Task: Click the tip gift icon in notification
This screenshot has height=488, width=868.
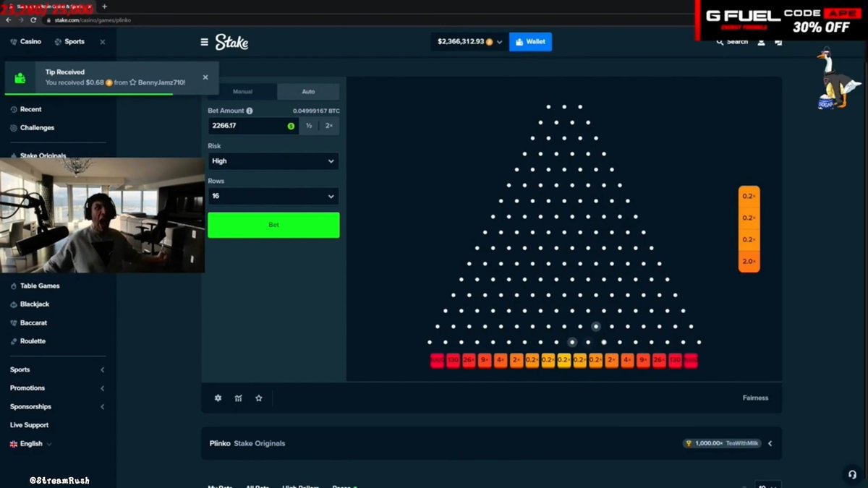Action: point(20,78)
